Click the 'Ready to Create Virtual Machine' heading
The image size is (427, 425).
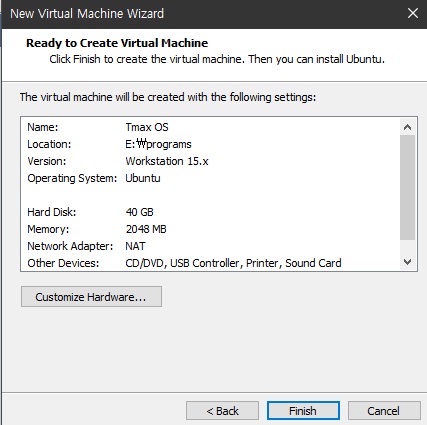117,43
